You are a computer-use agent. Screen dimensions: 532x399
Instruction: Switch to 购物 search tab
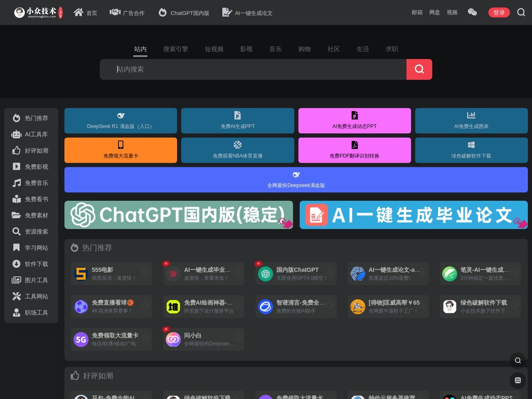[305, 49]
